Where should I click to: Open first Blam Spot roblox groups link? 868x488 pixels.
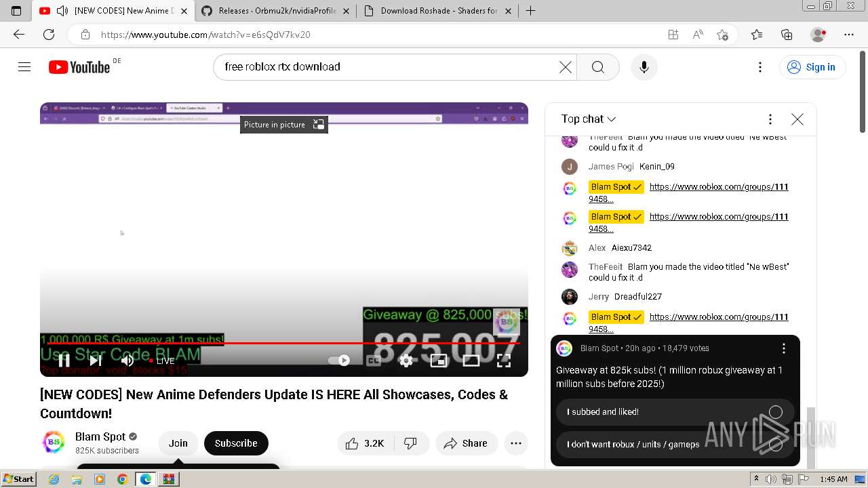(688, 192)
